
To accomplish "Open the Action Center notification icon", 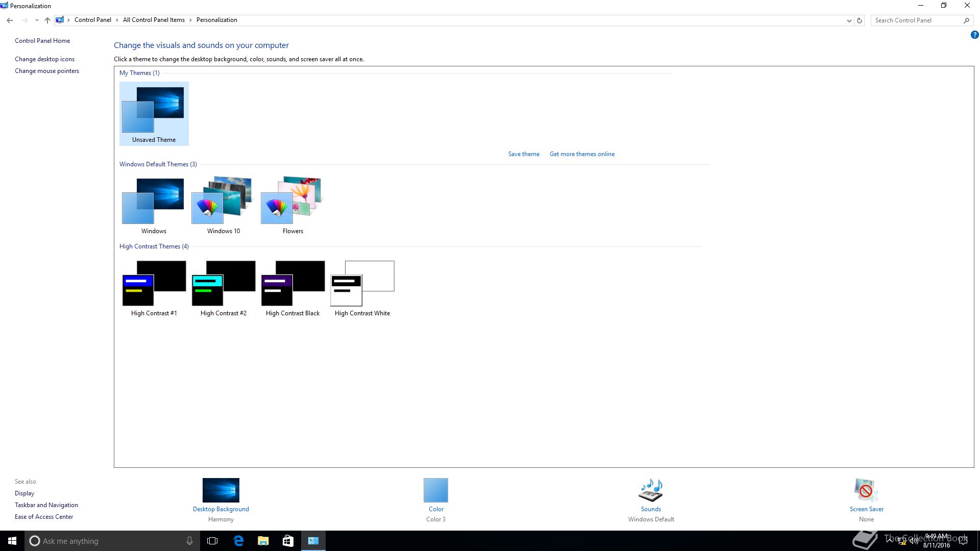I will (963, 541).
